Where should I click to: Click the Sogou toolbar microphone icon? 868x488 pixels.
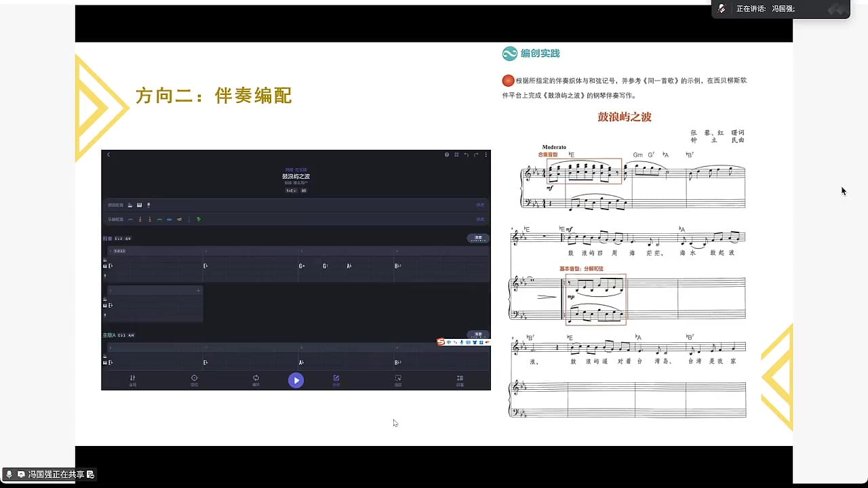point(462,342)
